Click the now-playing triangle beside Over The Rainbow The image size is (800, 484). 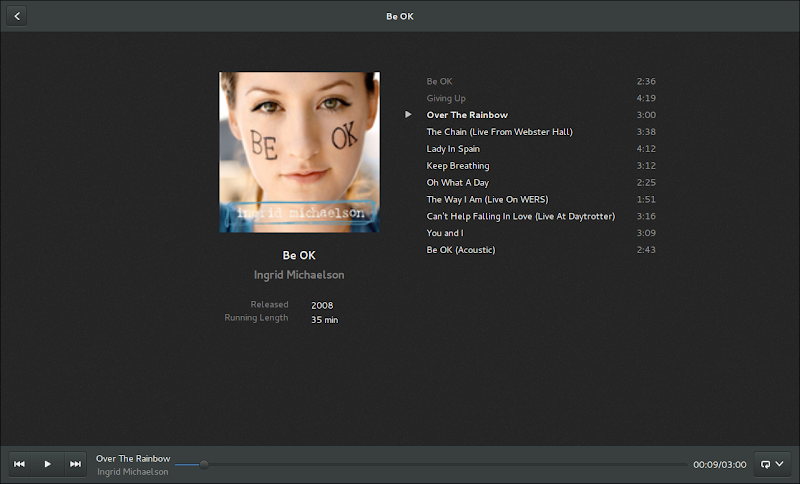(408, 115)
